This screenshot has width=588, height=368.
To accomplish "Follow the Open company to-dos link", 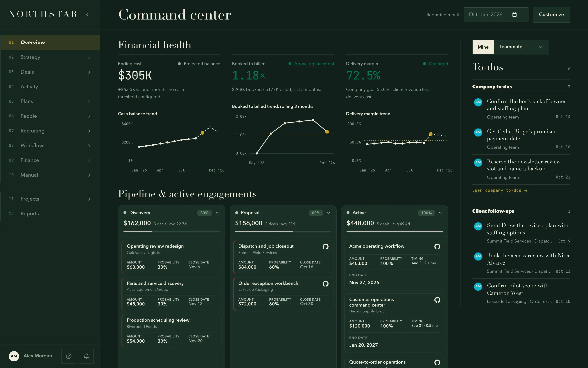I will 500,190.
